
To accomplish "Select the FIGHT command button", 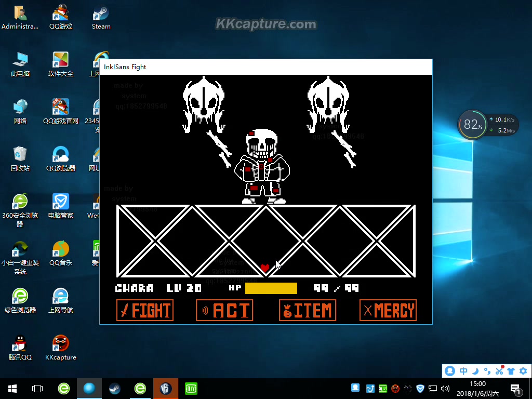I will [x=145, y=310].
